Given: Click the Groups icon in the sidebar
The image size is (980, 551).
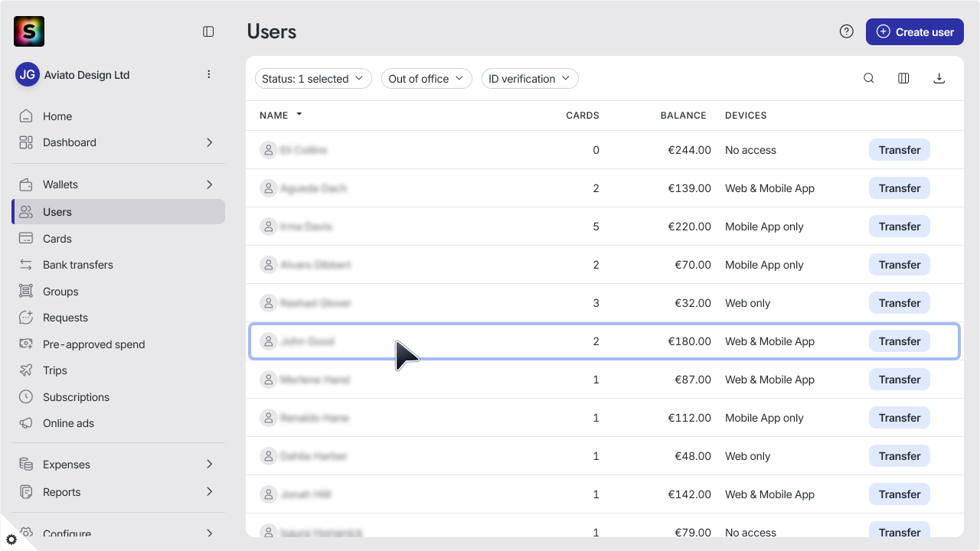Looking at the screenshot, I should (x=26, y=292).
